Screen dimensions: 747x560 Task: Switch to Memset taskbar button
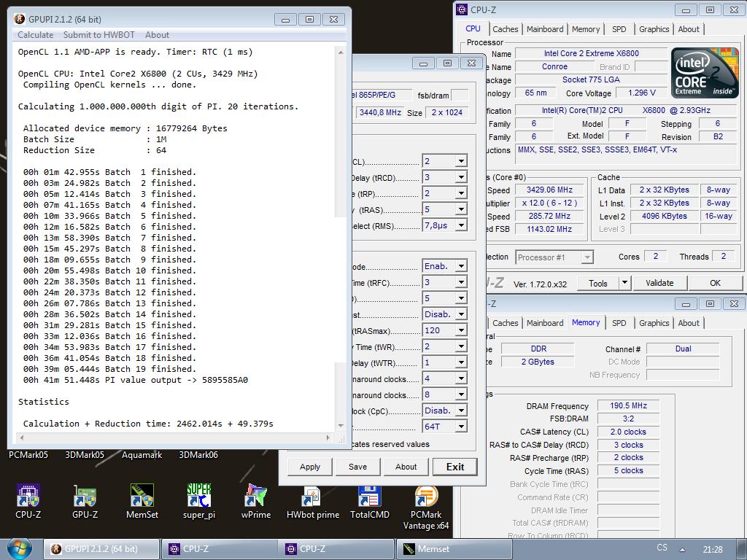454,549
